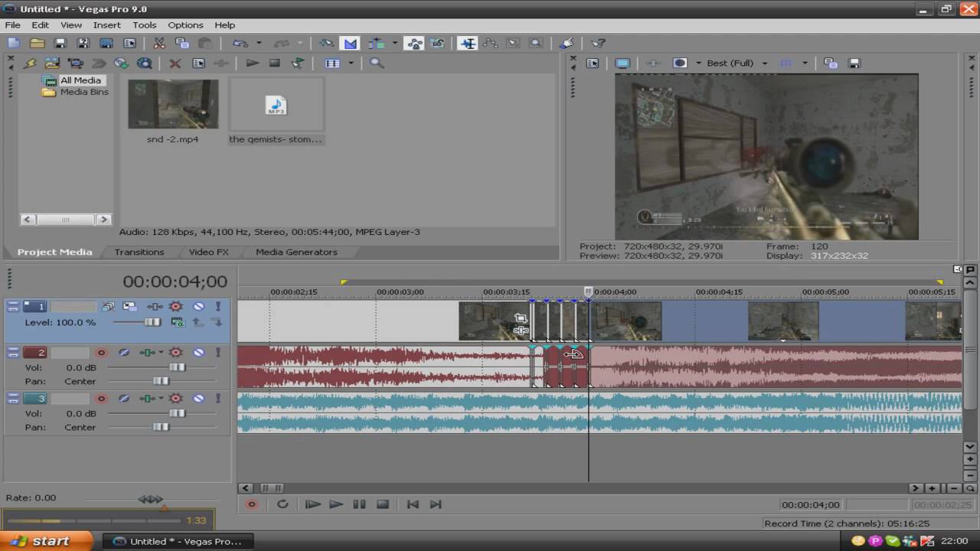Screen dimensions: 980x551
Task: Open track 3 automation settings dropdown
Action: [x=175, y=399]
